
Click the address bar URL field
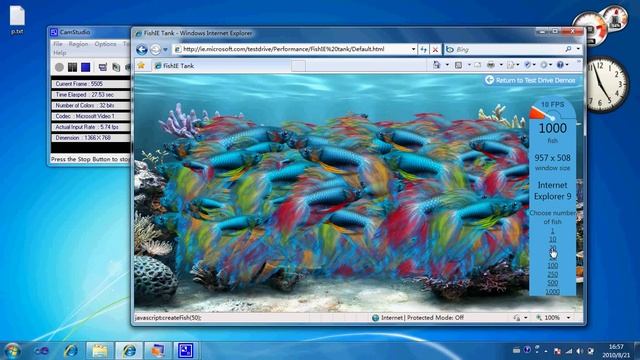[x=291, y=49]
